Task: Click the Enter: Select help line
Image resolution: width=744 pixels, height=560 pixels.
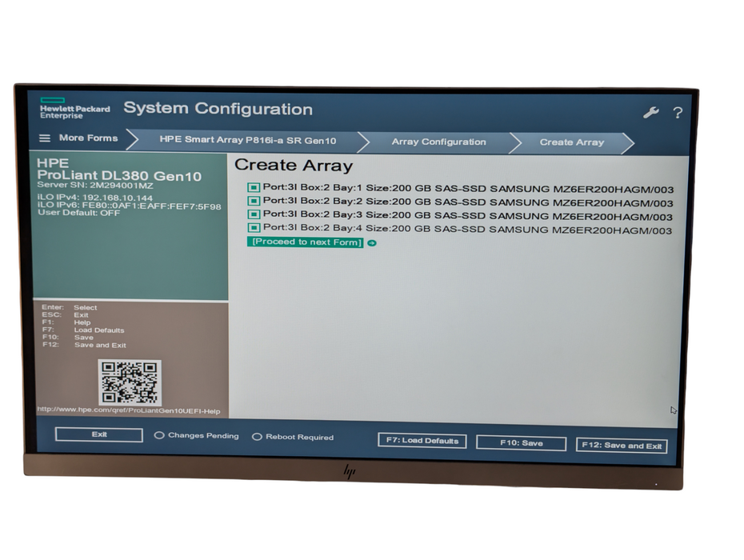Action: (x=70, y=307)
